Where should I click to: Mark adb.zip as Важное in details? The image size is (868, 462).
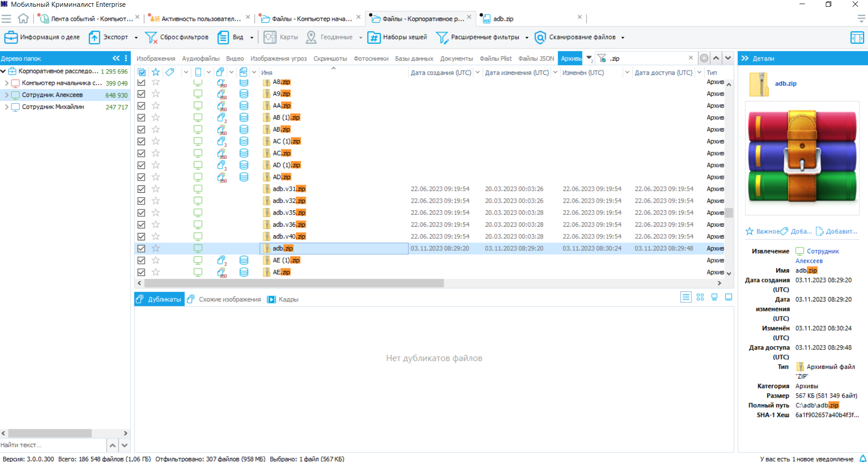pos(763,231)
